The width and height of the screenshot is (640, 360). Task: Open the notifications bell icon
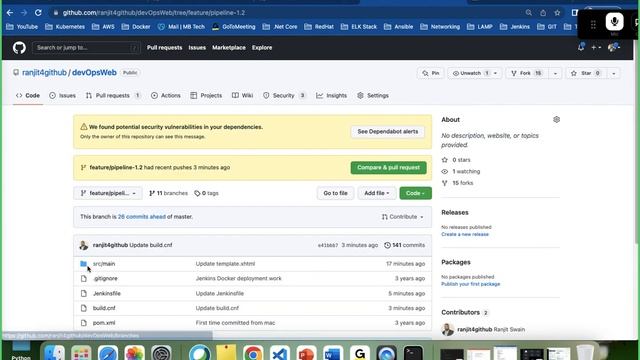(x=581, y=47)
